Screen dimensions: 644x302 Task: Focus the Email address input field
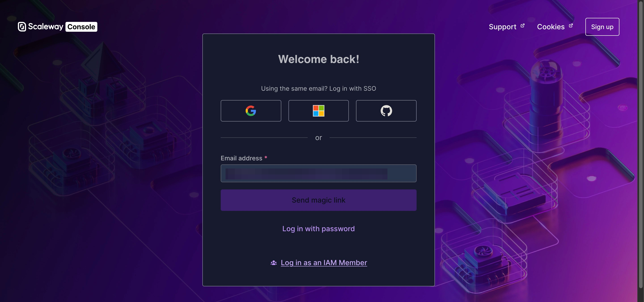318,173
